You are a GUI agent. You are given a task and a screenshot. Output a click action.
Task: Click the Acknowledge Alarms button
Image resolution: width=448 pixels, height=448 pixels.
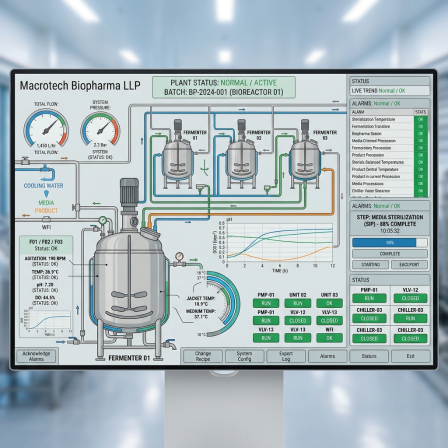tap(36, 356)
